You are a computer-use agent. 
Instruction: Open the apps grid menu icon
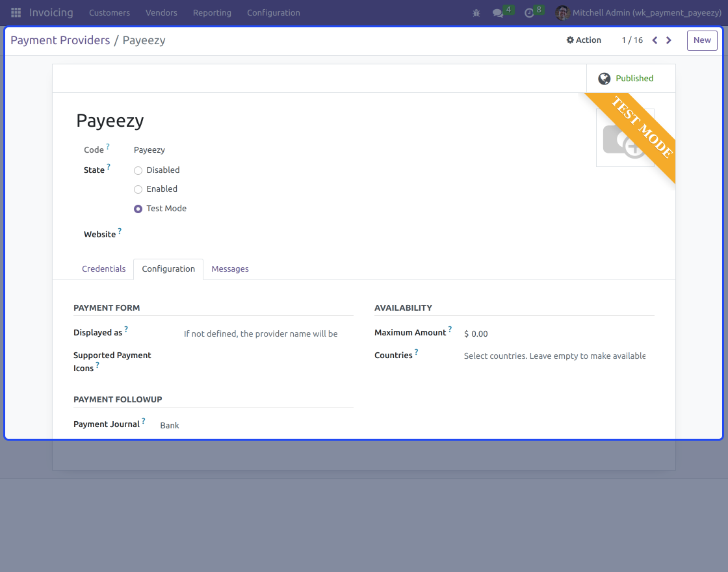(x=16, y=12)
